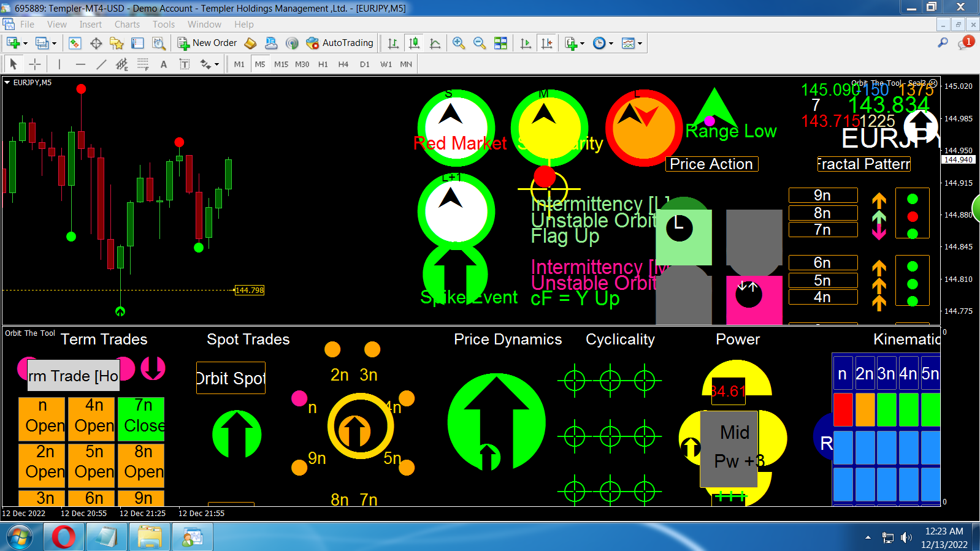The width and height of the screenshot is (980, 551).
Task: Open Opera browser from taskbar
Action: [x=64, y=538]
